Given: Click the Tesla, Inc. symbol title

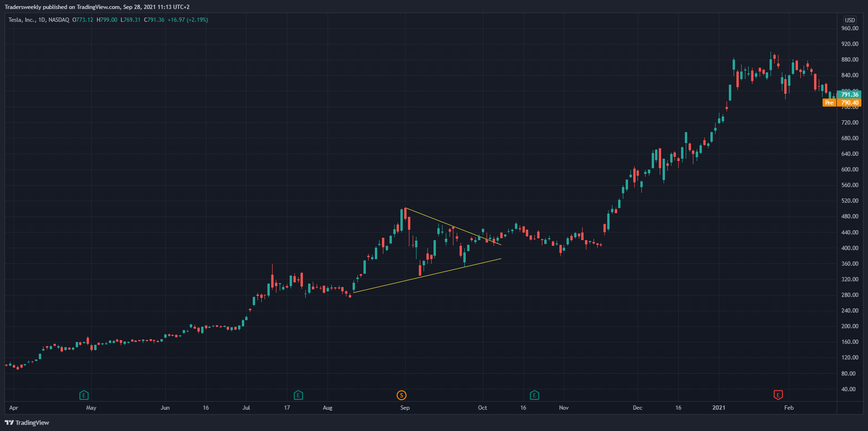Looking at the screenshot, I should 22,20.
